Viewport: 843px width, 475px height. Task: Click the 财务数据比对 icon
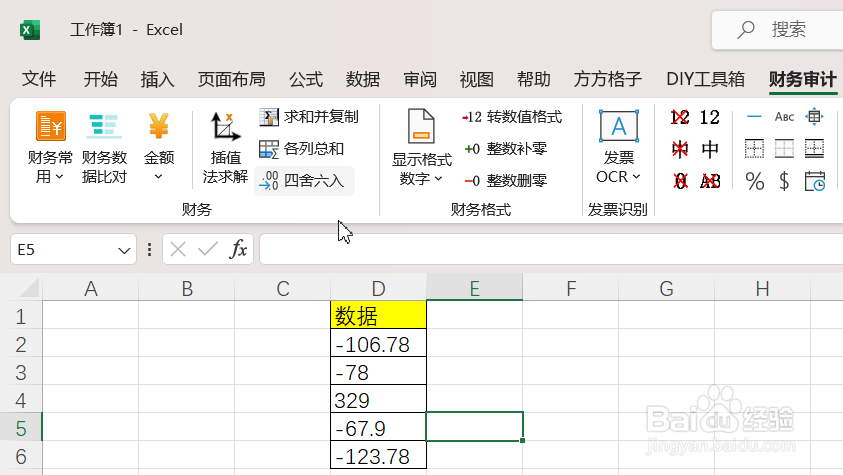(104, 147)
